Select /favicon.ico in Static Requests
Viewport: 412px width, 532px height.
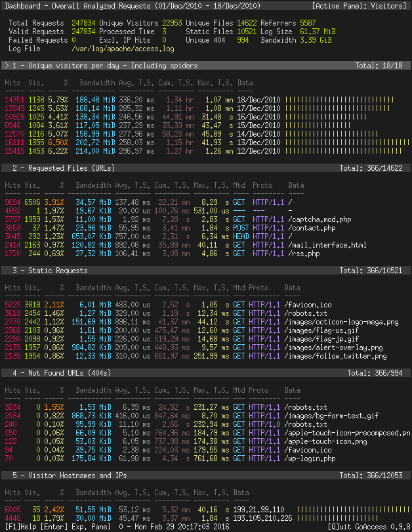pos(308,305)
